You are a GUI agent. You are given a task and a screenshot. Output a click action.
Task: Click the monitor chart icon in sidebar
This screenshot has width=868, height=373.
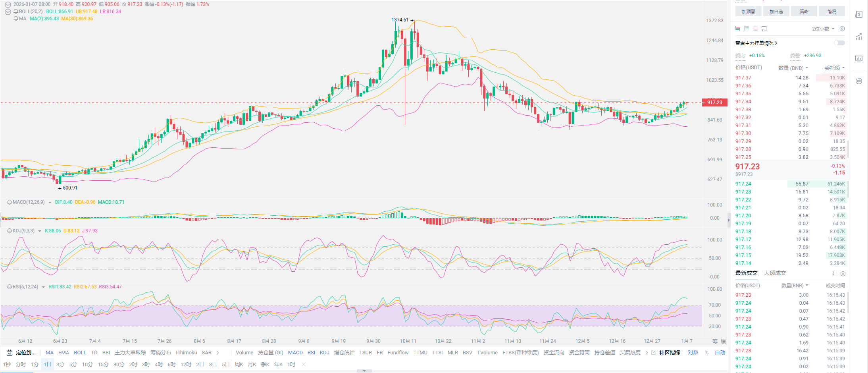click(859, 59)
